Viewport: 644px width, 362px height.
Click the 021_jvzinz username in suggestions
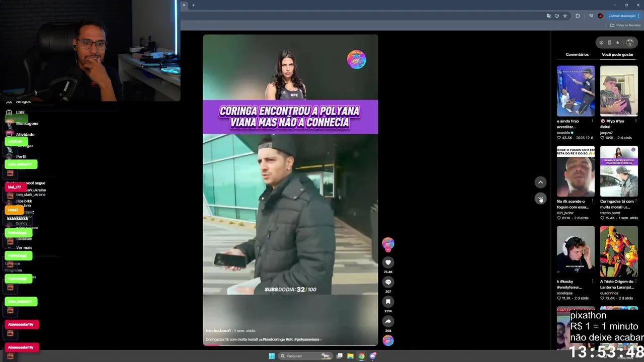pyautogui.click(x=565, y=213)
